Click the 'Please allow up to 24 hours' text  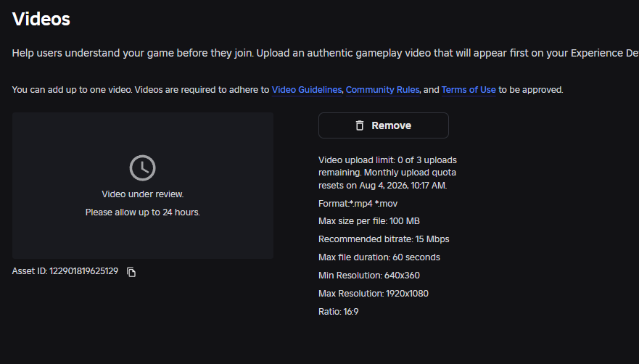click(x=143, y=212)
